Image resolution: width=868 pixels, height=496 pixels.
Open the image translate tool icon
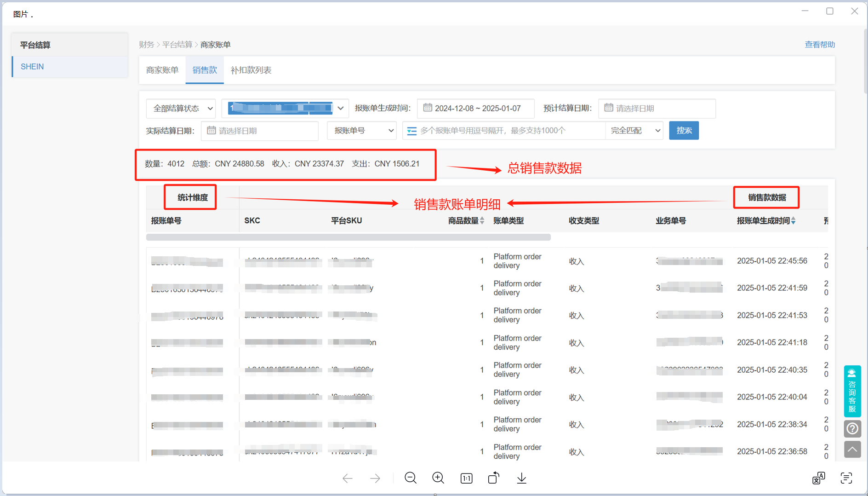(819, 478)
